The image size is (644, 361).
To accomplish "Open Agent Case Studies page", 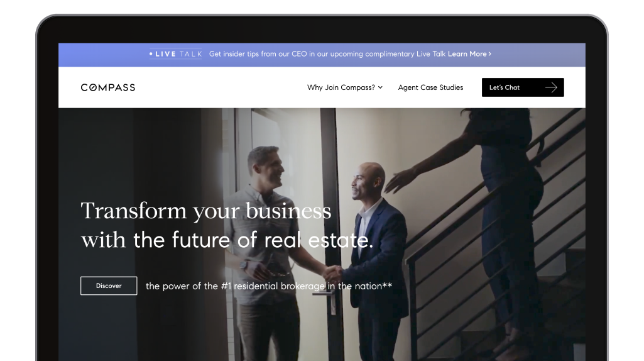I will pos(430,87).
